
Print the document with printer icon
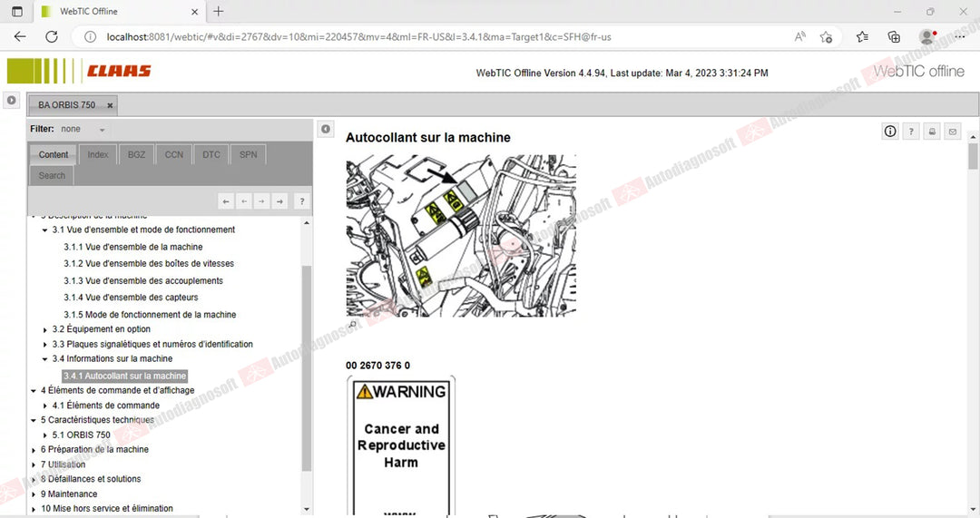pos(932,132)
